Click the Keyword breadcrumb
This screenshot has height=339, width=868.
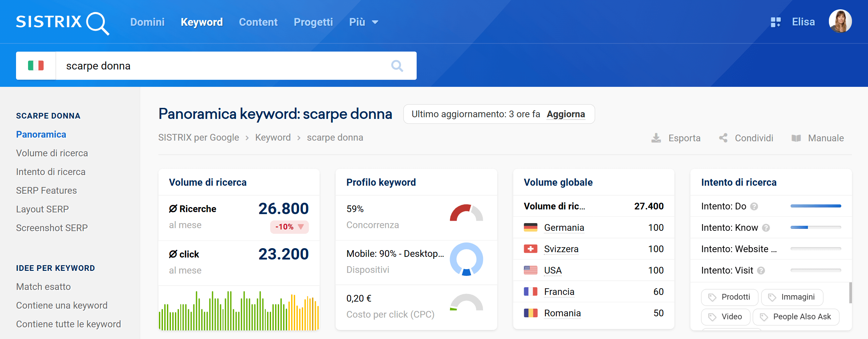tap(273, 138)
